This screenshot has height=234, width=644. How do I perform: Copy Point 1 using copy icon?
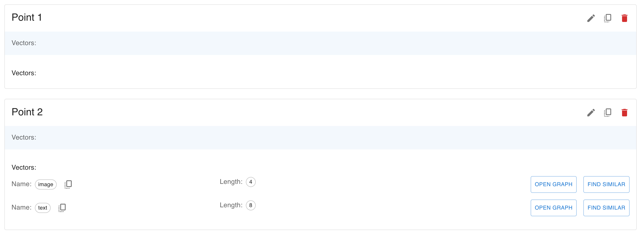point(607,18)
